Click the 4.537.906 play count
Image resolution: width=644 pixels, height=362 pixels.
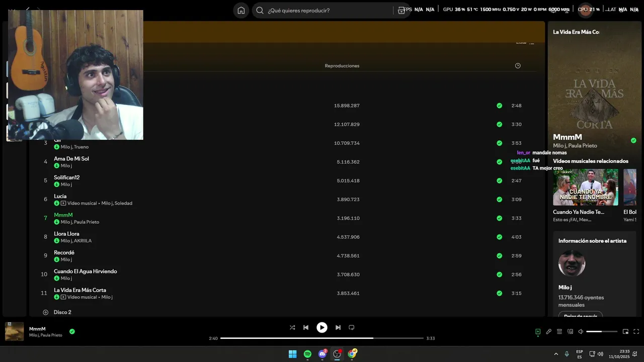pyautogui.click(x=348, y=237)
